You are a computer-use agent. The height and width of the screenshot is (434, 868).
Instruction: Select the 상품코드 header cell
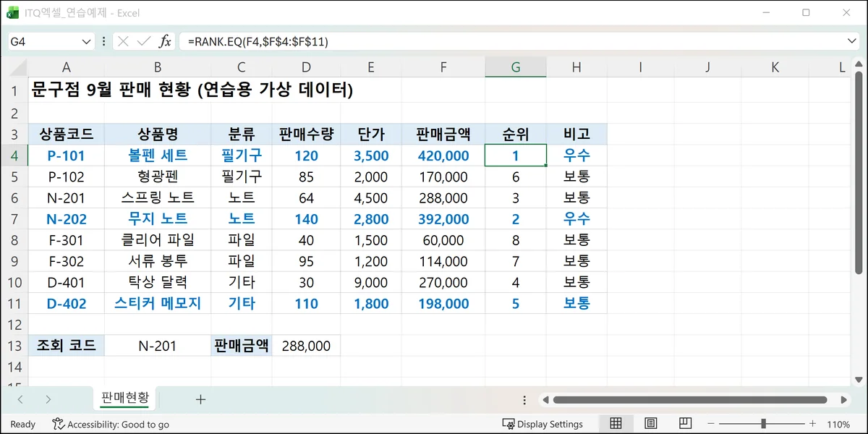(67, 134)
